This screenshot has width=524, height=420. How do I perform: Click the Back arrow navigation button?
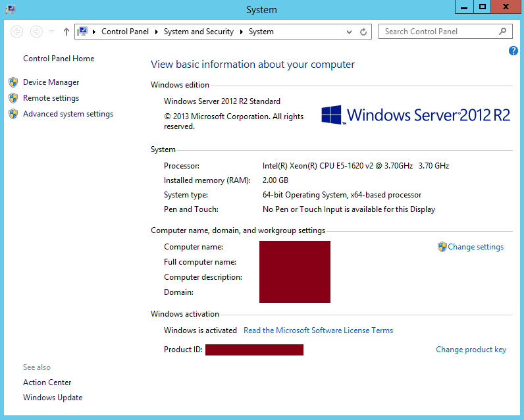[17, 32]
